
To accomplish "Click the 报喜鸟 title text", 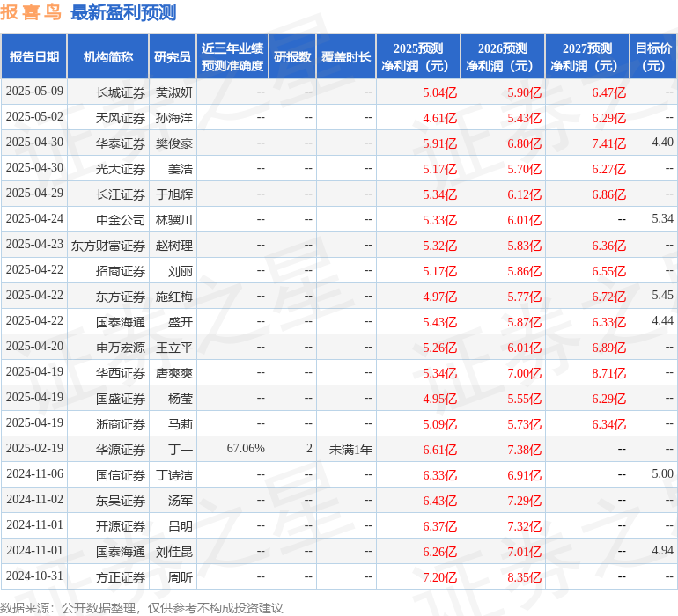I will (x=31, y=12).
